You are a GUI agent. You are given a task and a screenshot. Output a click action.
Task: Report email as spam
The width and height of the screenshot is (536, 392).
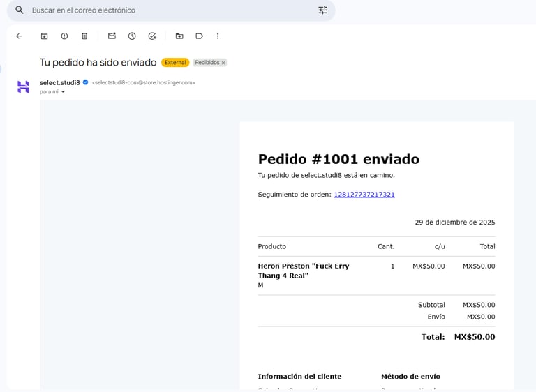(64, 36)
